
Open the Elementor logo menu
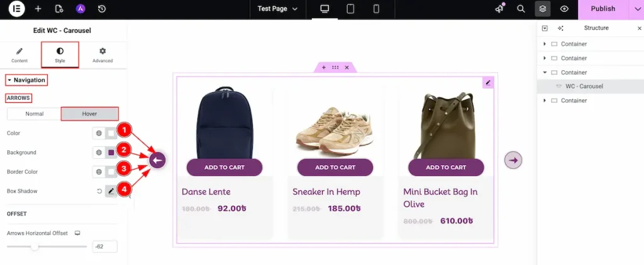17,9
